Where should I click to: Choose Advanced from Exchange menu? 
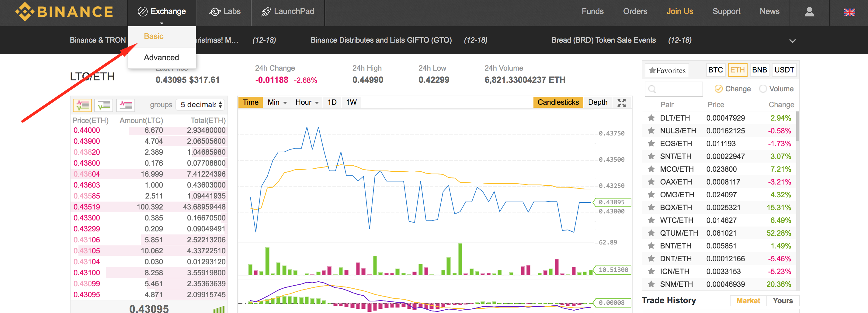coord(161,57)
